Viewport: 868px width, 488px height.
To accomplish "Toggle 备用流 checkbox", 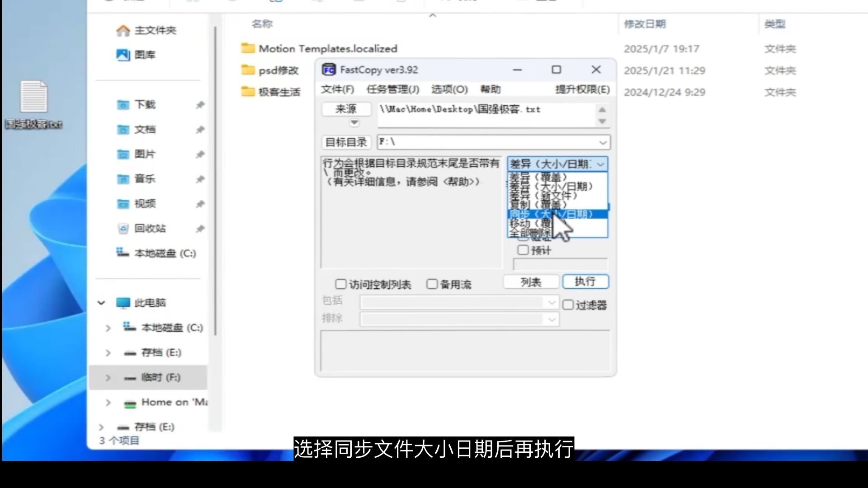I will tap(432, 284).
